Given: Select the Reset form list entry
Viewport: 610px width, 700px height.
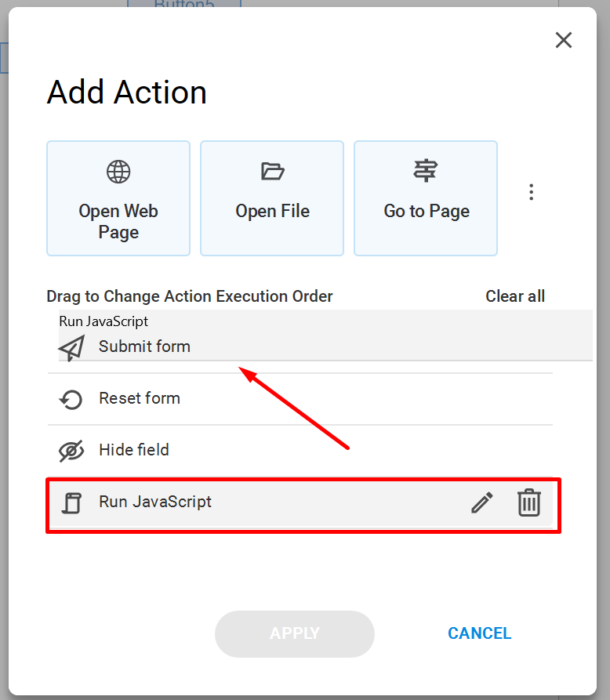Looking at the screenshot, I should point(300,399).
